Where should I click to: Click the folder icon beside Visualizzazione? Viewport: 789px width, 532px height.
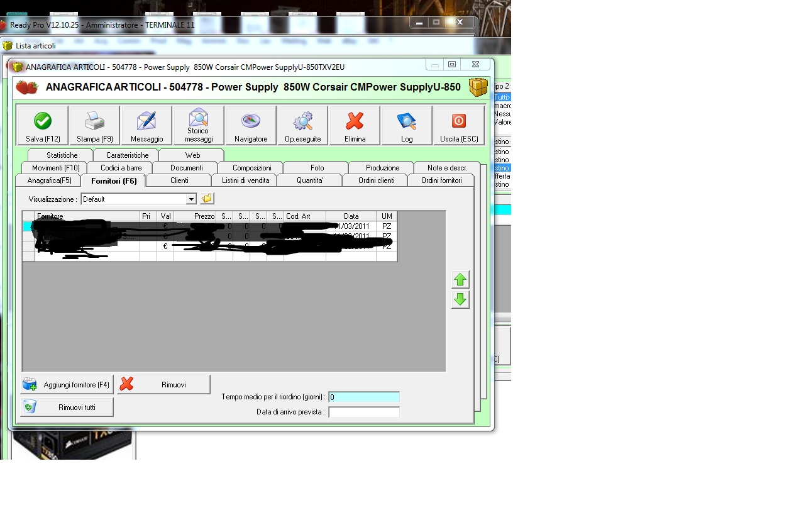coord(207,199)
